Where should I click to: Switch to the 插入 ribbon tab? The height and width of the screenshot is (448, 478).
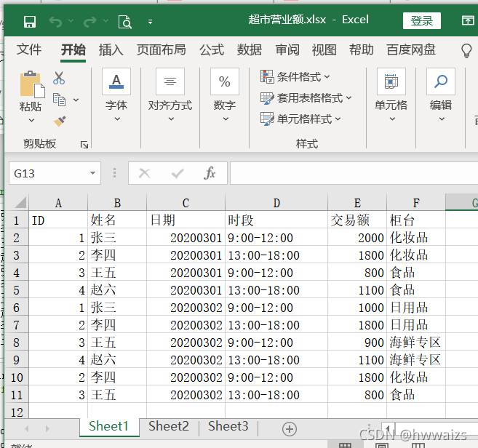(x=111, y=49)
